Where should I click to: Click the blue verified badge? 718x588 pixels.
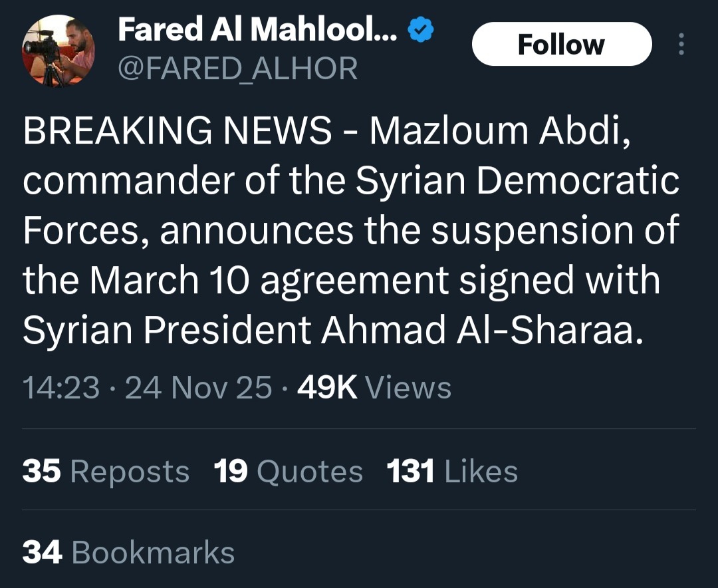[421, 31]
